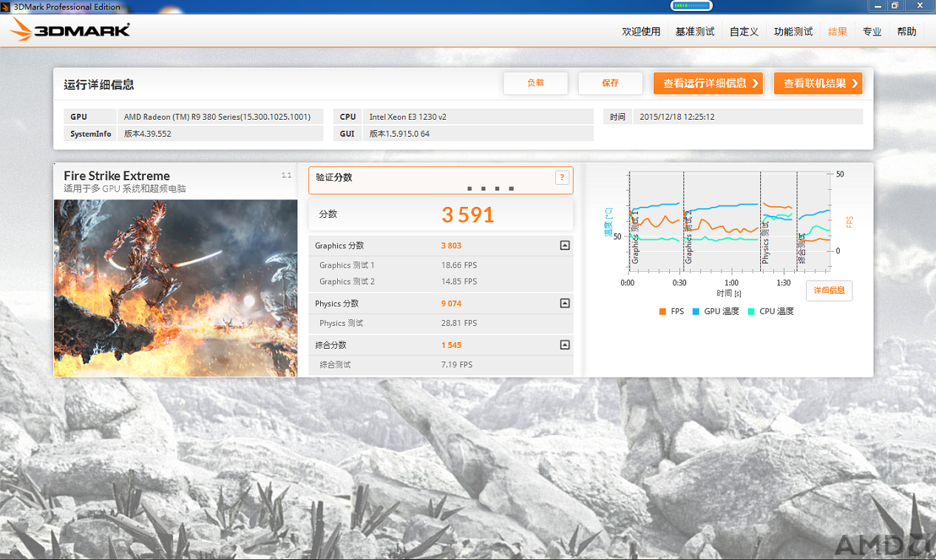Image resolution: width=936 pixels, height=560 pixels.
Task: Click the overall score 3 591
Action: click(468, 215)
